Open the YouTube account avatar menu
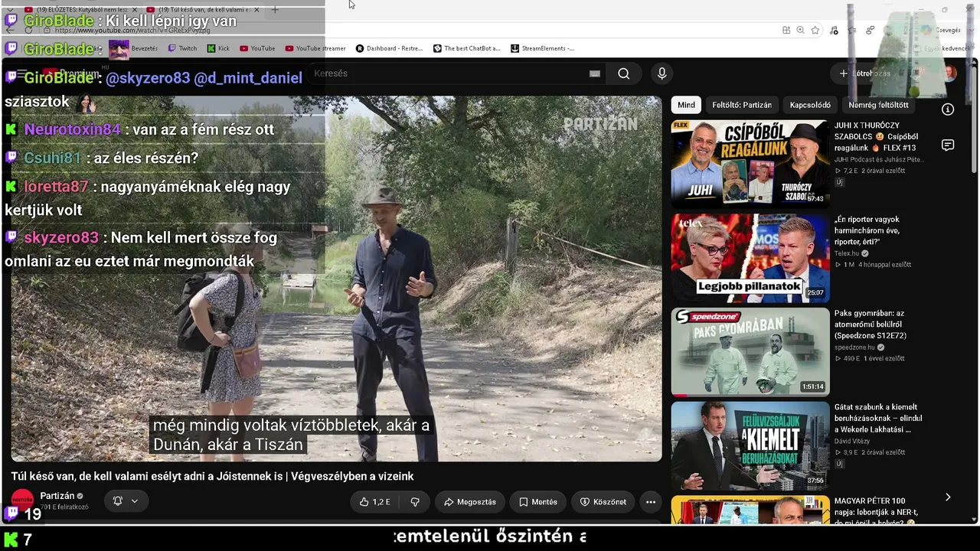 point(949,73)
